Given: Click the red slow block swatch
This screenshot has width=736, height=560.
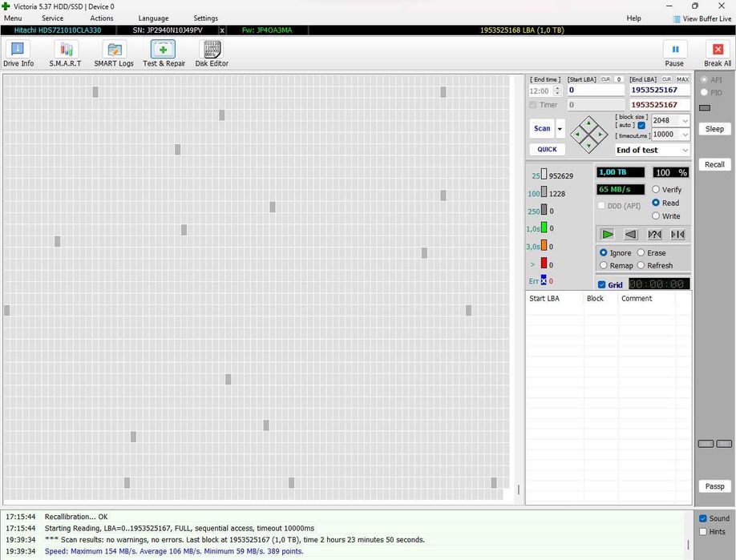Looking at the screenshot, I should point(544,263).
